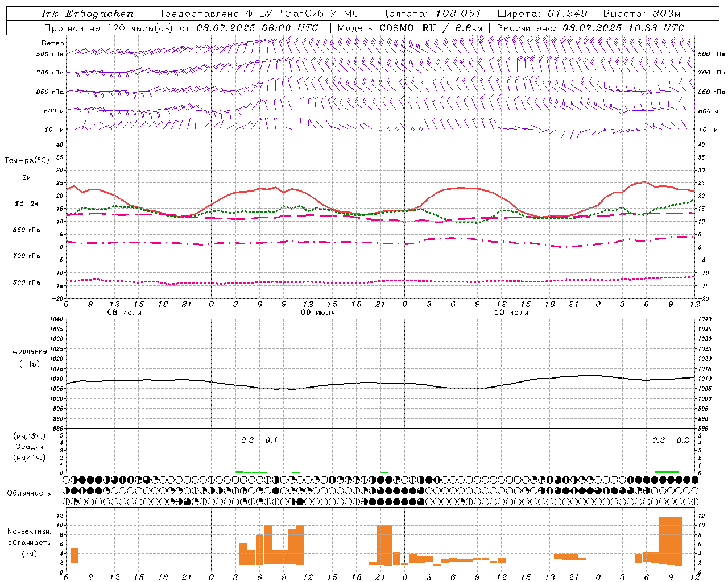
Task: Click the (мм/1ч.) precipitation unit label
Action: click(x=30, y=458)
